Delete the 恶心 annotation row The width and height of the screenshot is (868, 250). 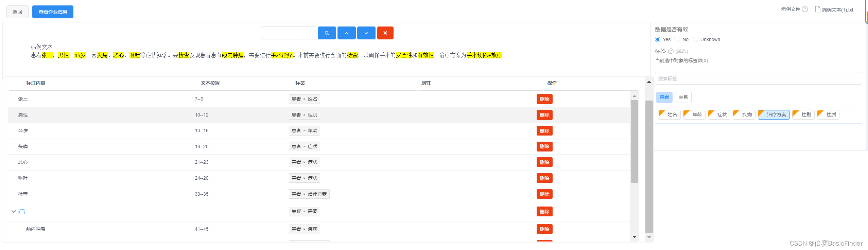(x=544, y=162)
